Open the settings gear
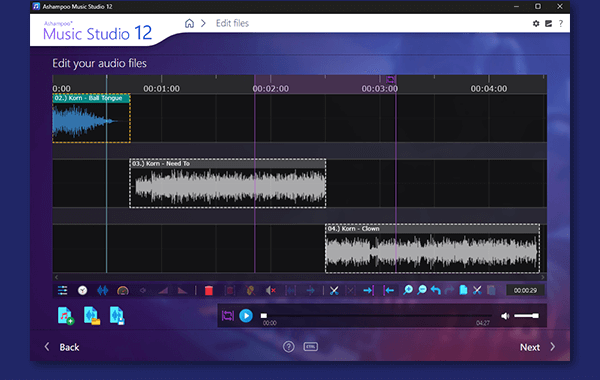Viewport: 600px width, 380px height. pos(536,23)
